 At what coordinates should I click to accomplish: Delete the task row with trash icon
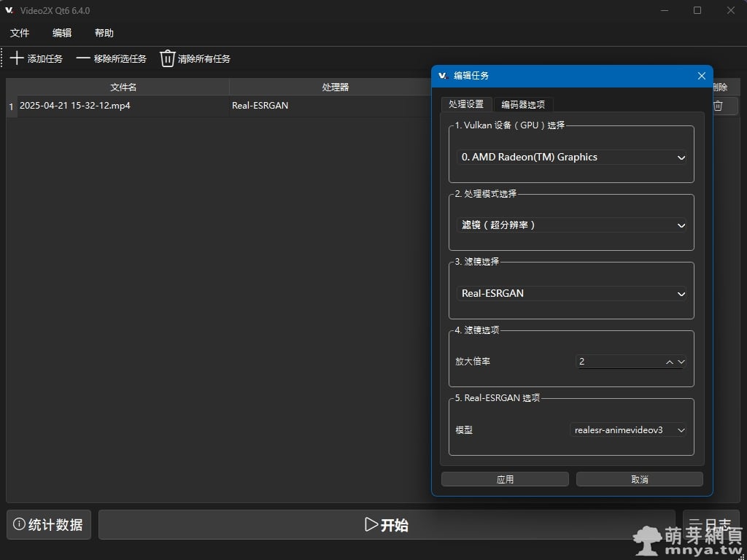pyautogui.click(x=718, y=106)
